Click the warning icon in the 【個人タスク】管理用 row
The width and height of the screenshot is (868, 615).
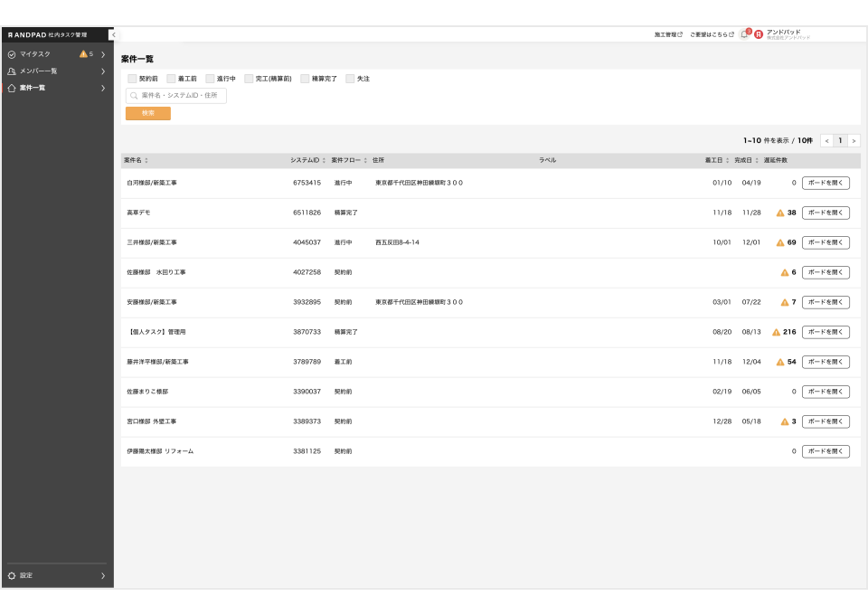(x=776, y=332)
